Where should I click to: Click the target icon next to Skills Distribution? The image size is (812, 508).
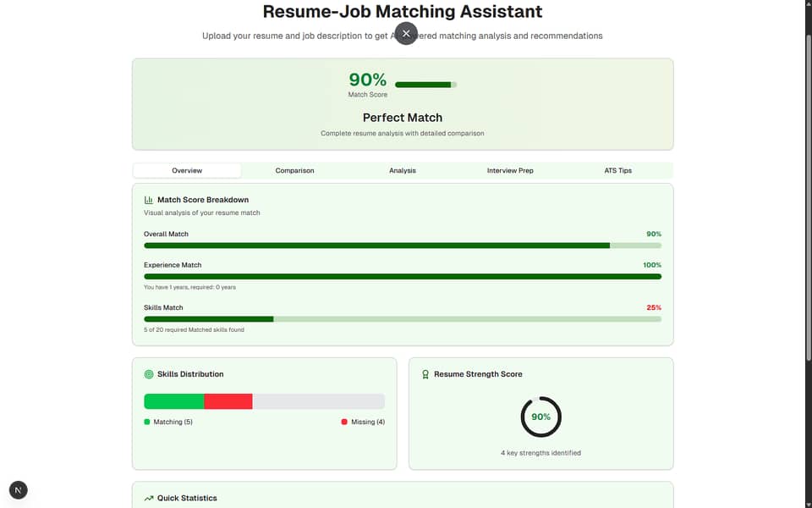click(149, 374)
